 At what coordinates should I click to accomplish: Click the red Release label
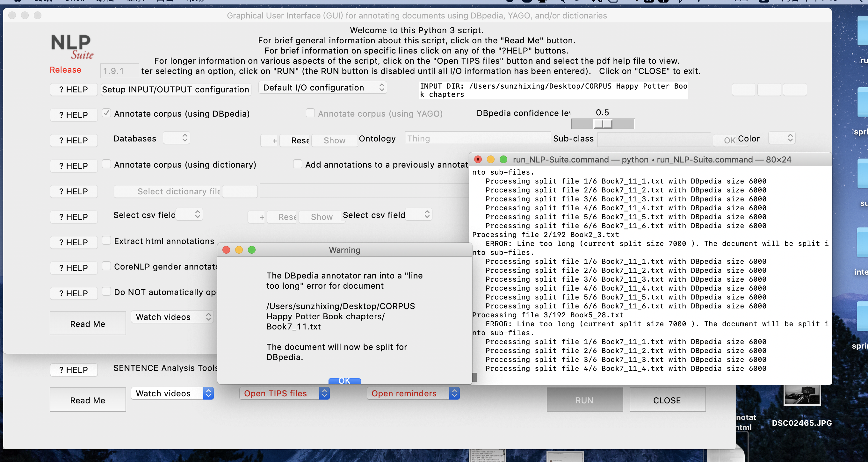coord(65,70)
